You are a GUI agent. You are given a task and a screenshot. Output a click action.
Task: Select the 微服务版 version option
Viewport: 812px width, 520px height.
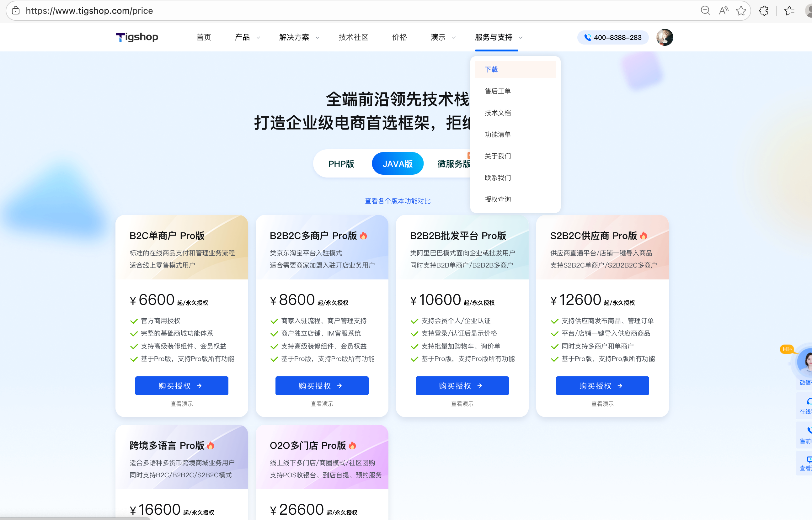453,164
